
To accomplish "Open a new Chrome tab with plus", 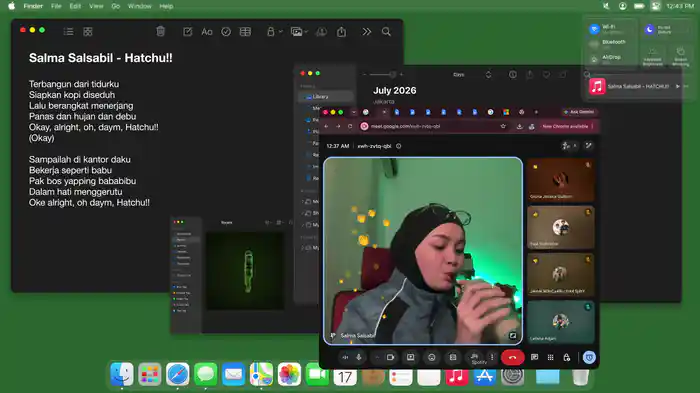I will [x=536, y=112].
